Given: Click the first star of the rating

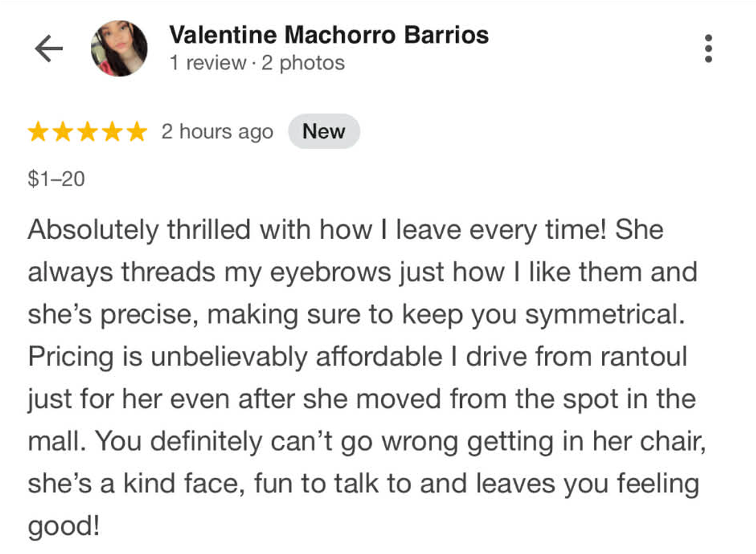Looking at the screenshot, I should click(x=38, y=132).
